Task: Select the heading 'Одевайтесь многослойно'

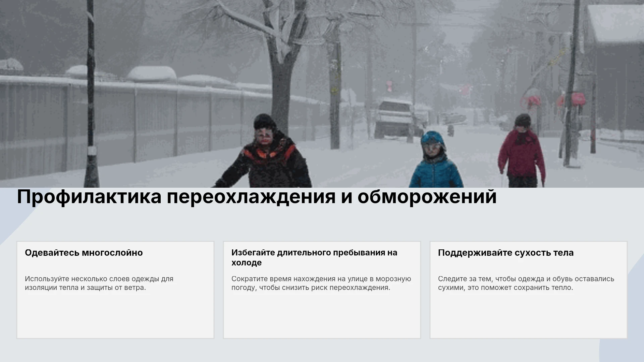Action: [84, 253]
